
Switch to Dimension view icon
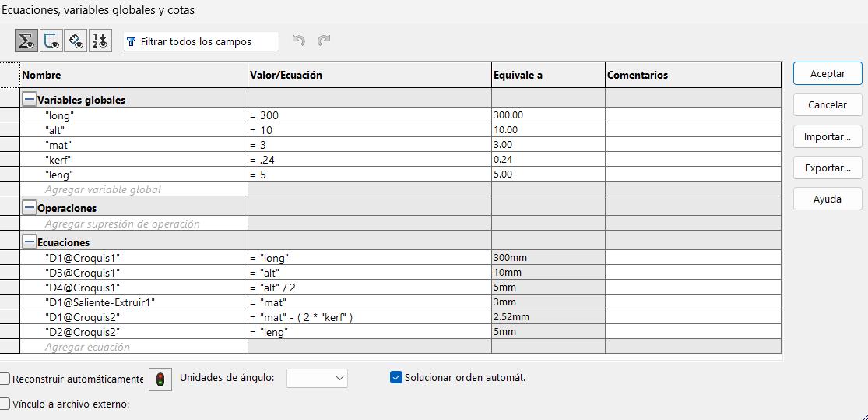coord(76,41)
